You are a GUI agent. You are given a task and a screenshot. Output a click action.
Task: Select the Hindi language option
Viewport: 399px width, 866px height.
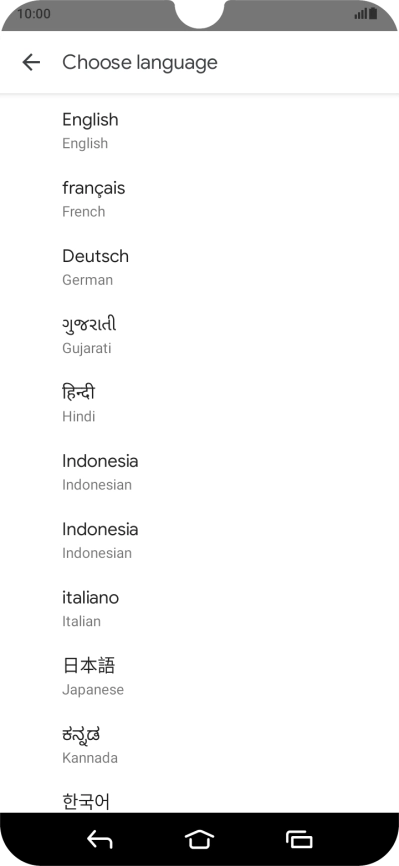click(x=200, y=404)
